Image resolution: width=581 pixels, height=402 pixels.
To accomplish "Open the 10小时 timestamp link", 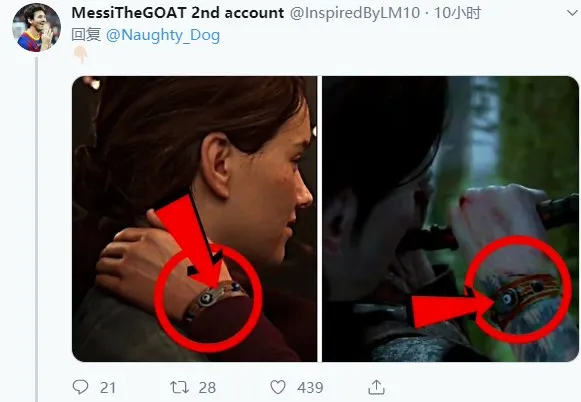I will click(458, 13).
